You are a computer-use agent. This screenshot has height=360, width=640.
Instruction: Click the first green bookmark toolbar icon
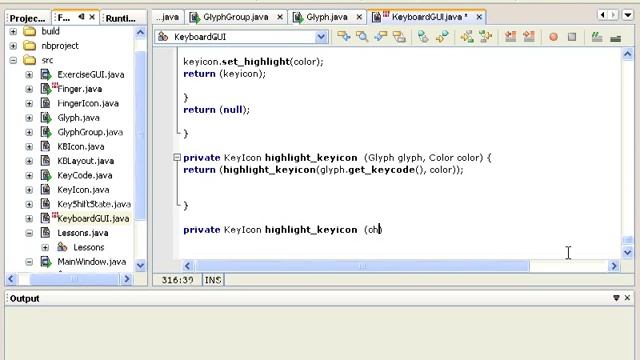(423, 37)
